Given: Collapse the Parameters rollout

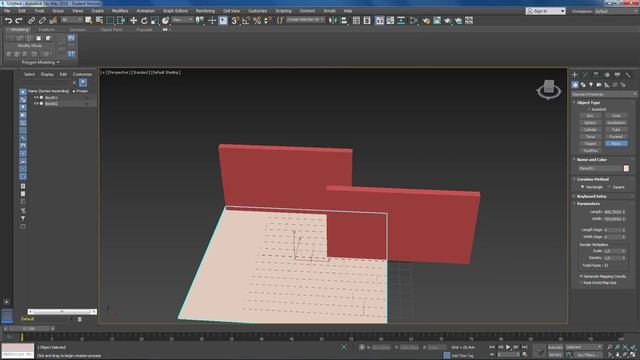Looking at the screenshot, I should [588, 203].
